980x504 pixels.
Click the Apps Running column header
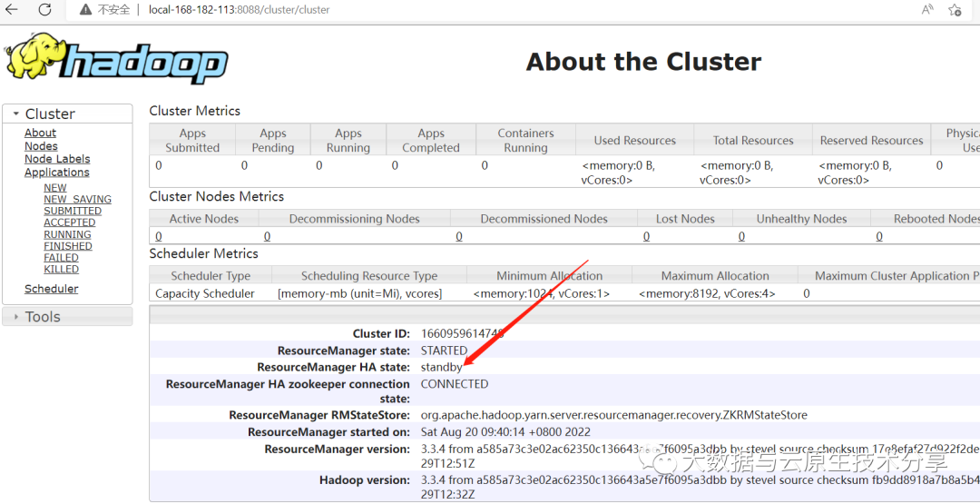click(x=348, y=140)
